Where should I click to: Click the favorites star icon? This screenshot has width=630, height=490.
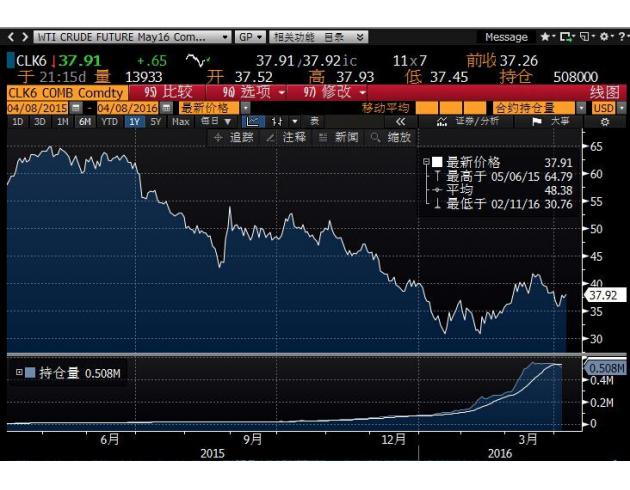(x=547, y=37)
